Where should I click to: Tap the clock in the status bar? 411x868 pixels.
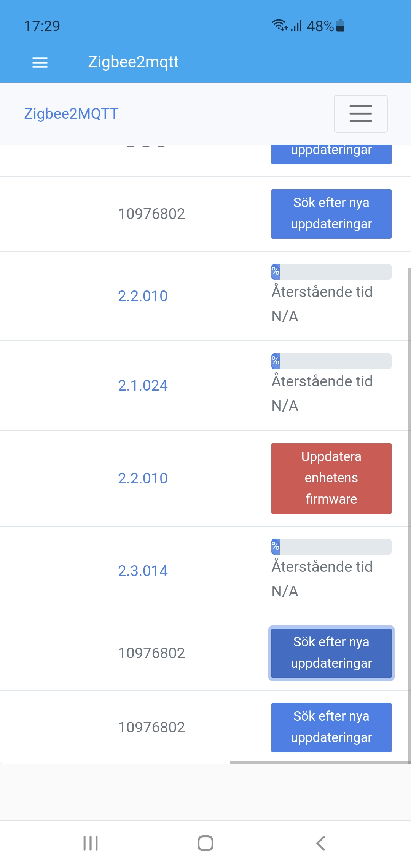[42, 26]
